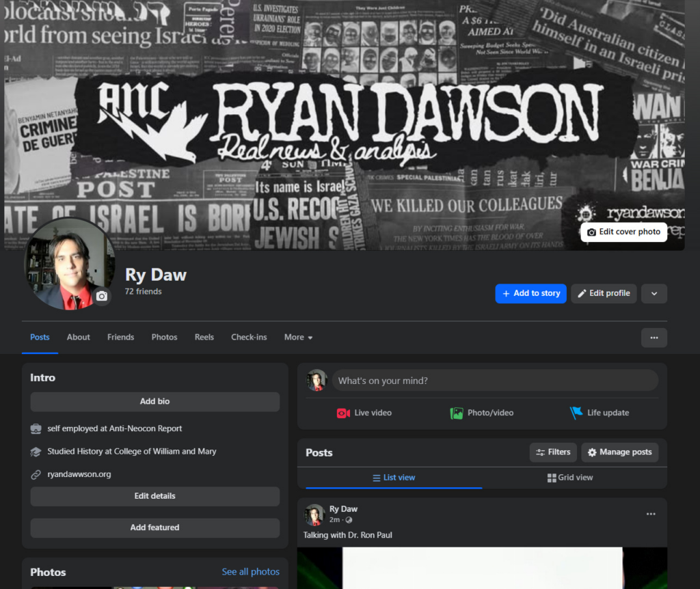Click the ryandawwson.org website link

(79, 474)
